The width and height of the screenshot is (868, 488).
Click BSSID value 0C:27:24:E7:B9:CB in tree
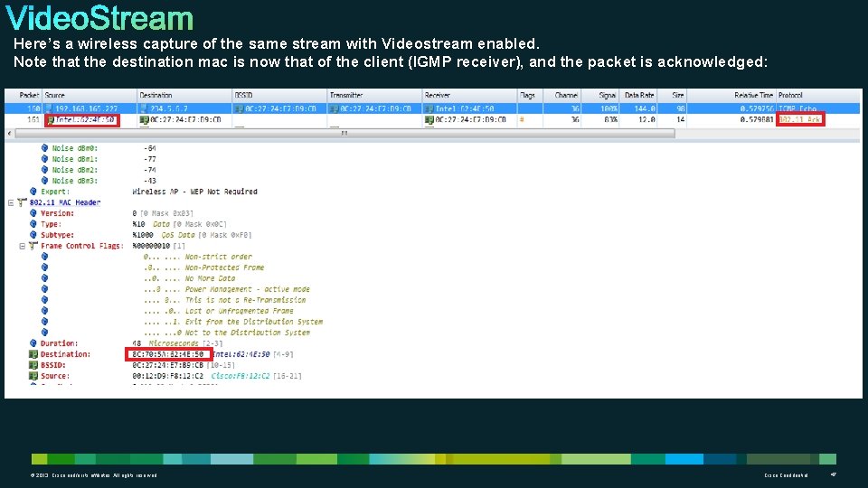pos(168,365)
